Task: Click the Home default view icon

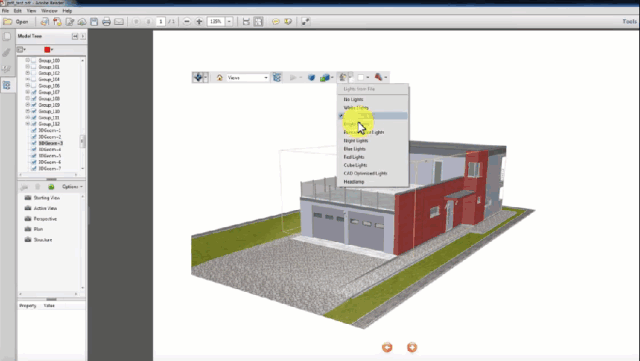Action: coord(220,78)
